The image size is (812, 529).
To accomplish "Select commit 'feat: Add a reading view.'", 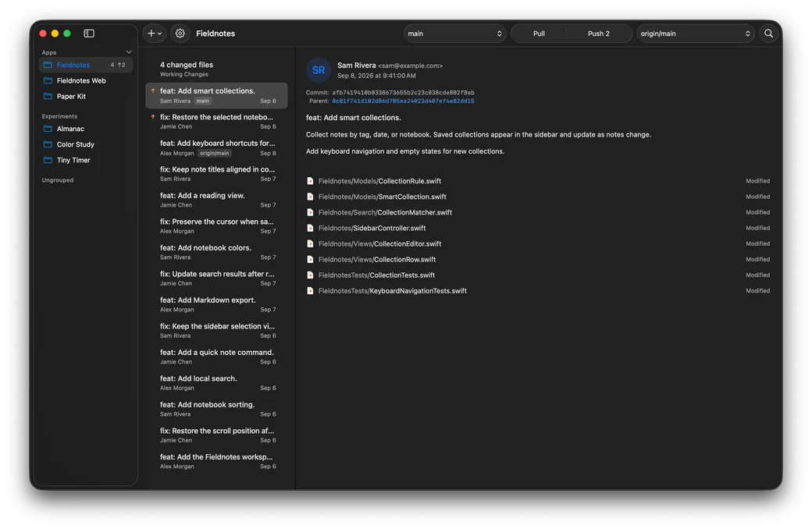I will pyautogui.click(x=216, y=200).
